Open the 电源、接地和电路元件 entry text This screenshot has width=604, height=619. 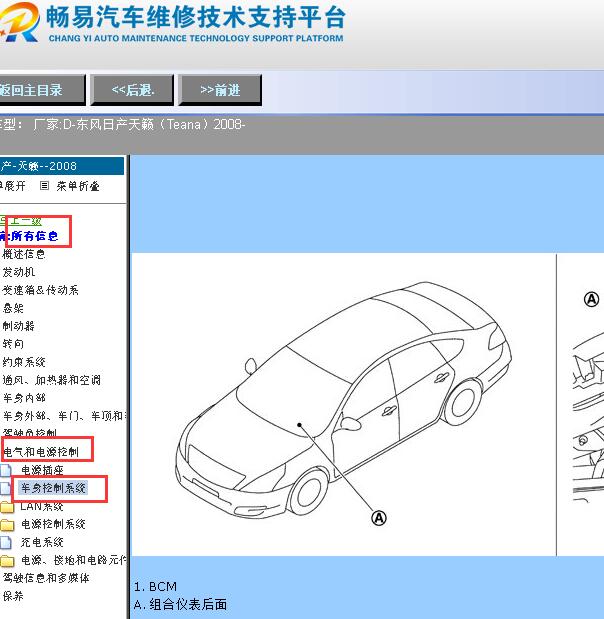73,560
